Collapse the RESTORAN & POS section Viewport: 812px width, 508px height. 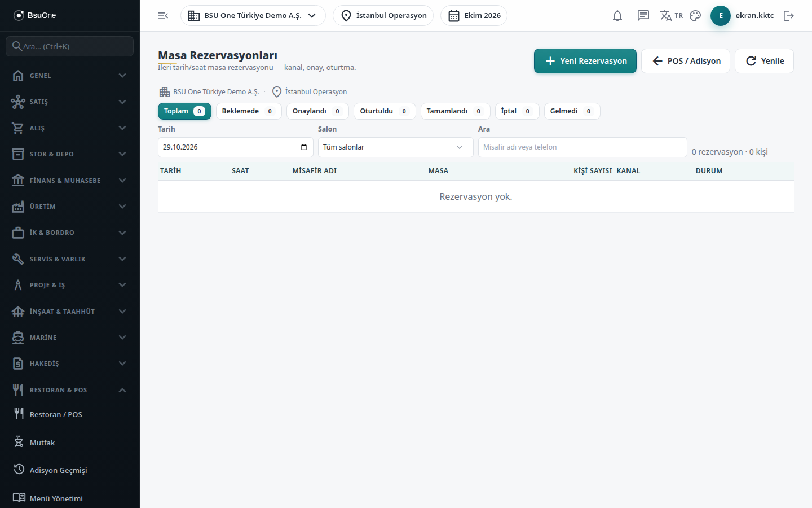[x=70, y=390]
